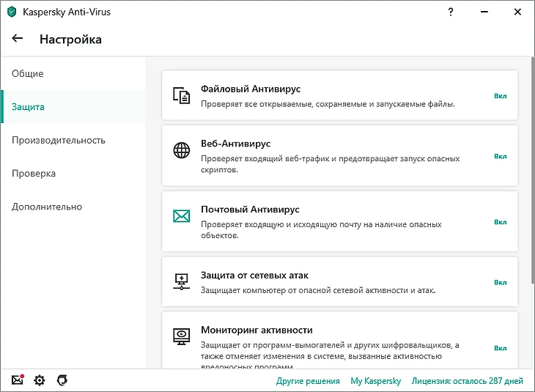Image resolution: width=535 pixels, height=392 pixels.
Task: Click the Mail Anti-Virus envelope icon
Action: (x=181, y=216)
